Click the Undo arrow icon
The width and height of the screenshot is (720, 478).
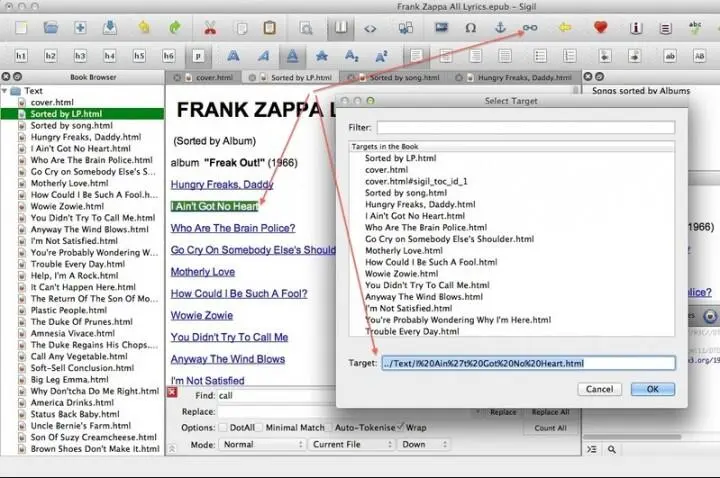[x=144, y=28]
